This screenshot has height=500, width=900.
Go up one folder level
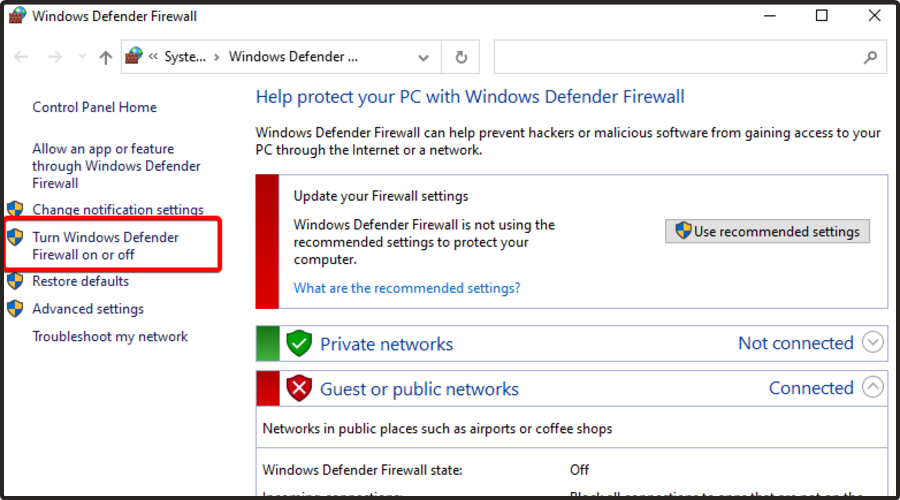coord(106,58)
